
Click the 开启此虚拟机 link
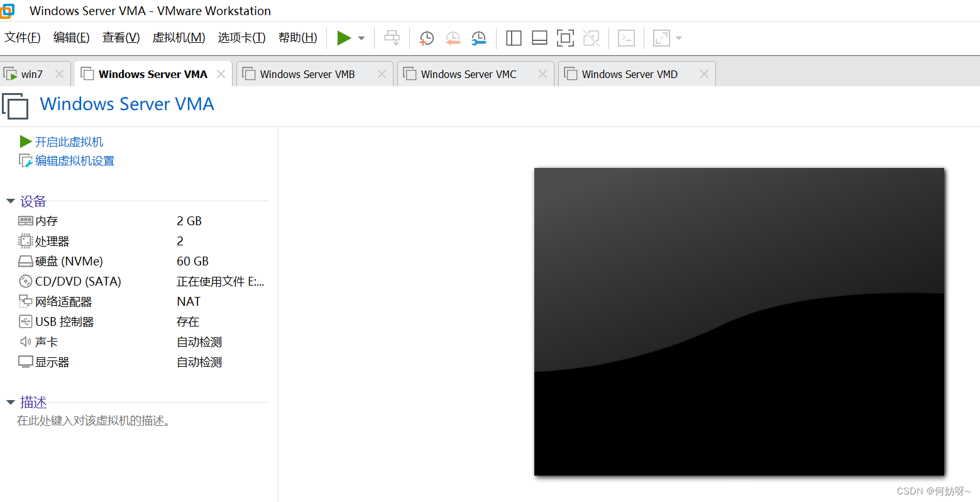pos(69,142)
